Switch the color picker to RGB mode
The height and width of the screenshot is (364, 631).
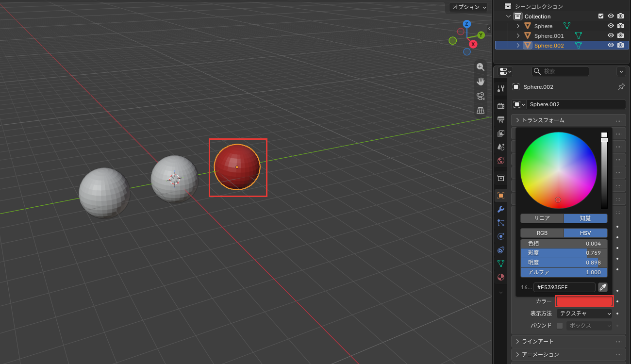[x=542, y=233]
